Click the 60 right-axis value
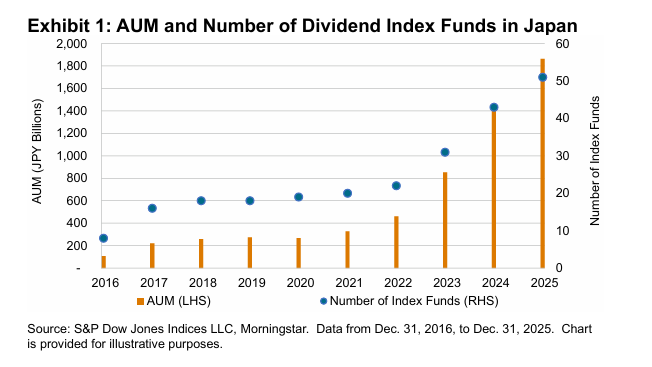Screen dimensions: 652x367 coord(562,44)
